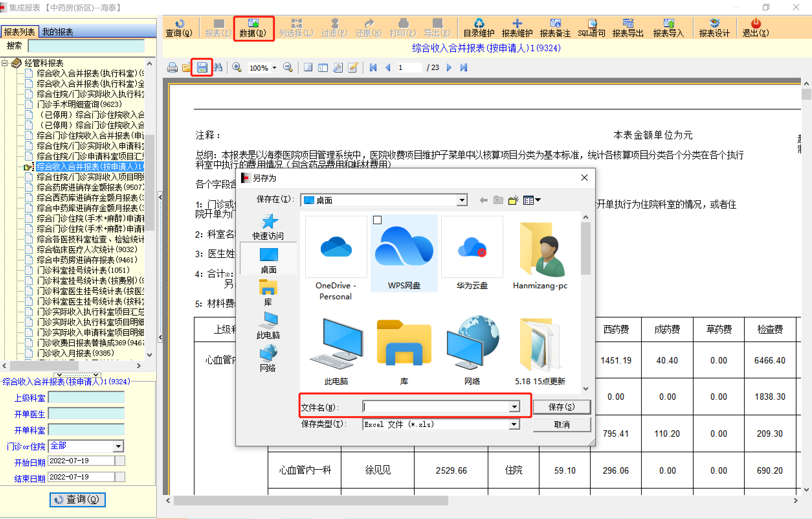Open the 结束日期 date picker button

coord(120,477)
